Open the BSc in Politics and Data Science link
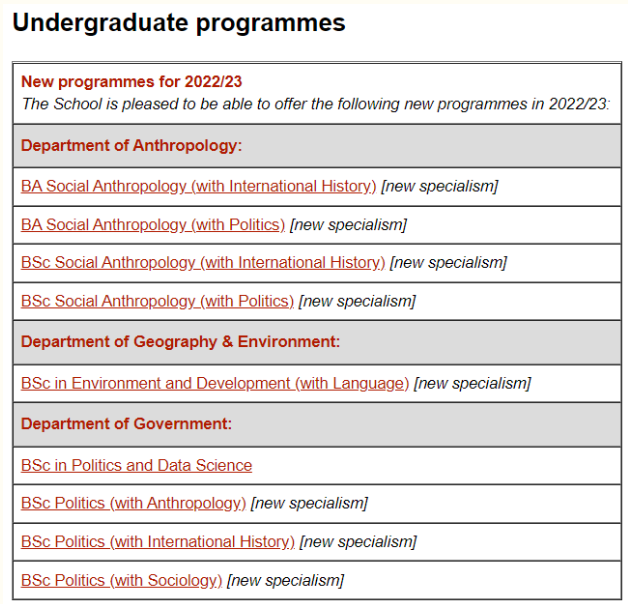The image size is (628, 604). click(136, 465)
